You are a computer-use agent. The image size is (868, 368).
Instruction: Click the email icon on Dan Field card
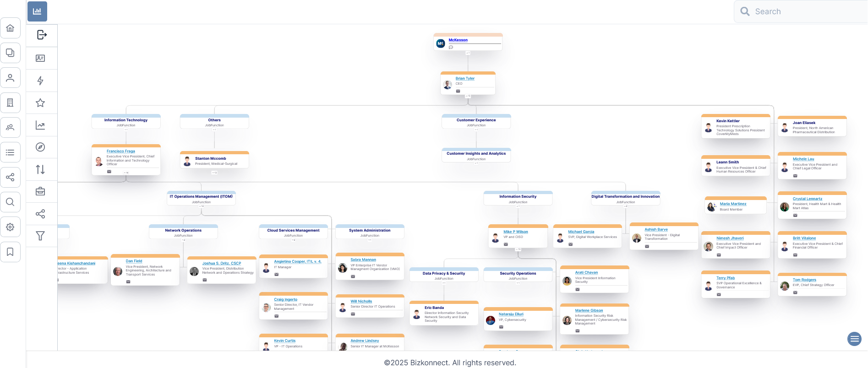click(128, 282)
